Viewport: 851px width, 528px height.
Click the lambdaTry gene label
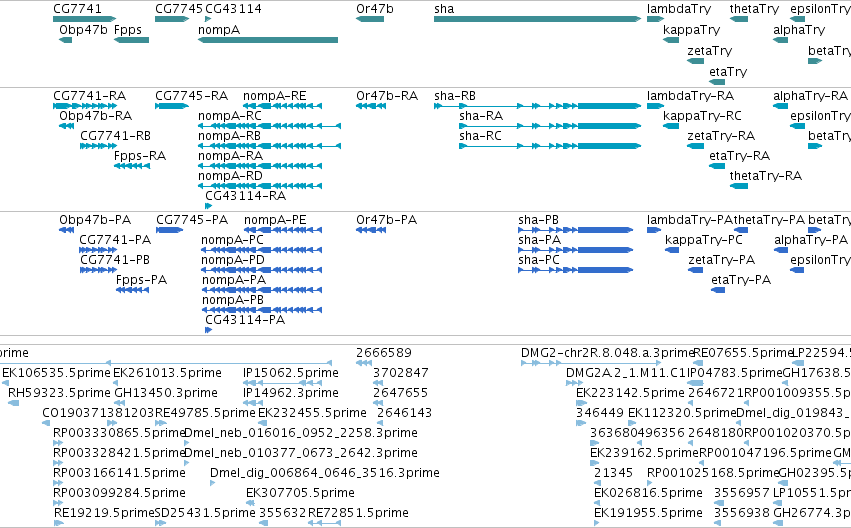679,9
